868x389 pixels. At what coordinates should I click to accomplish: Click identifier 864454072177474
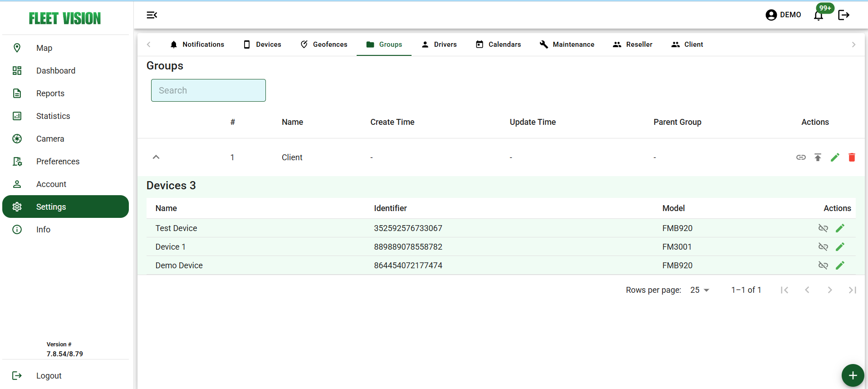tap(408, 265)
